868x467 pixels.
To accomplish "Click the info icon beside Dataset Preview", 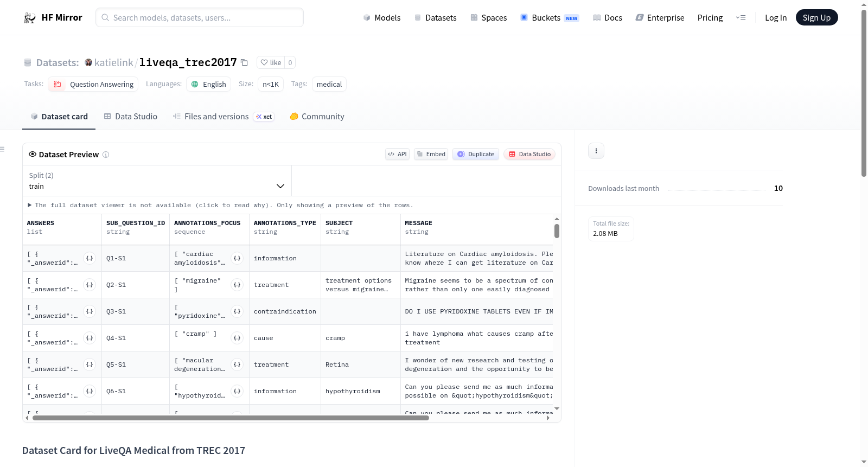I will (106, 155).
